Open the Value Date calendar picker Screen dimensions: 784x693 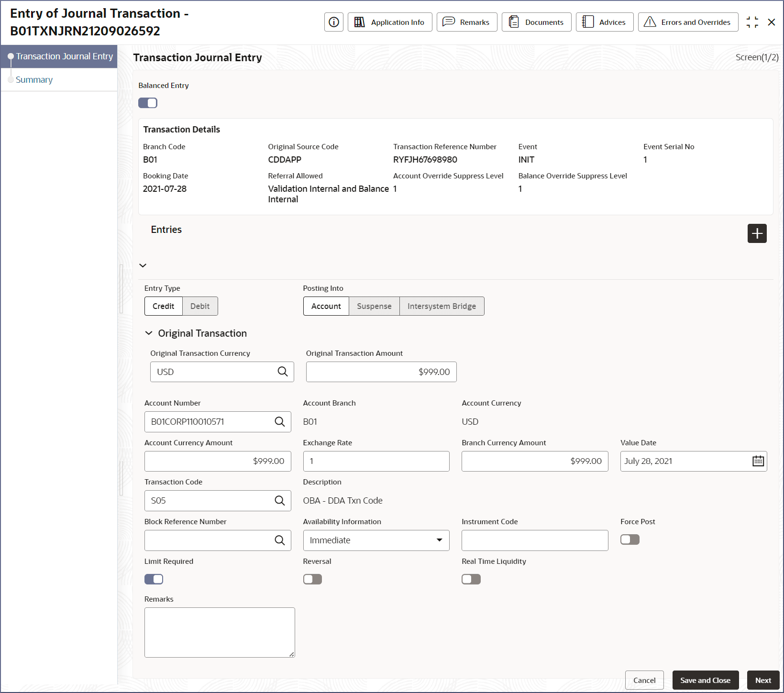point(758,461)
